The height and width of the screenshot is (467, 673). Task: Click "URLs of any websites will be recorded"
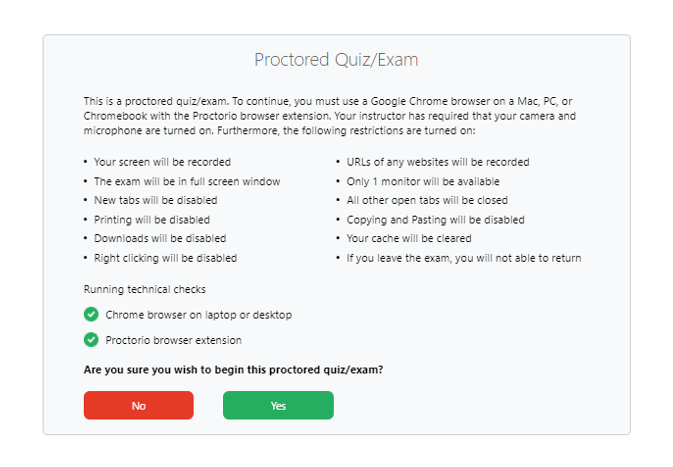pyautogui.click(x=437, y=162)
